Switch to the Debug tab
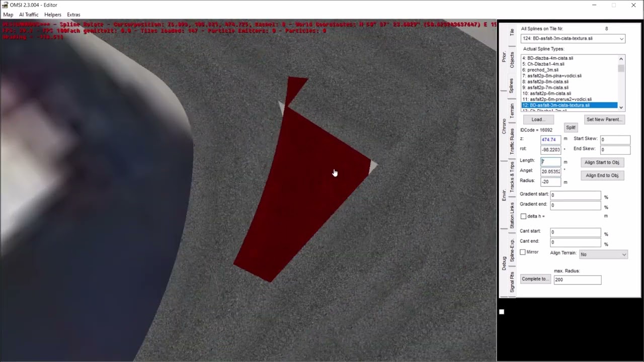This screenshot has width=644, height=362. [x=504, y=263]
